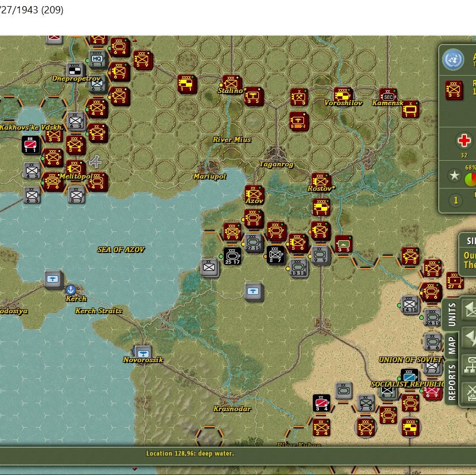Image resolution: width=476 pixels, height=475 pixels.
Task: Select the Soviet tank unit 8 5
Action: 254,219
